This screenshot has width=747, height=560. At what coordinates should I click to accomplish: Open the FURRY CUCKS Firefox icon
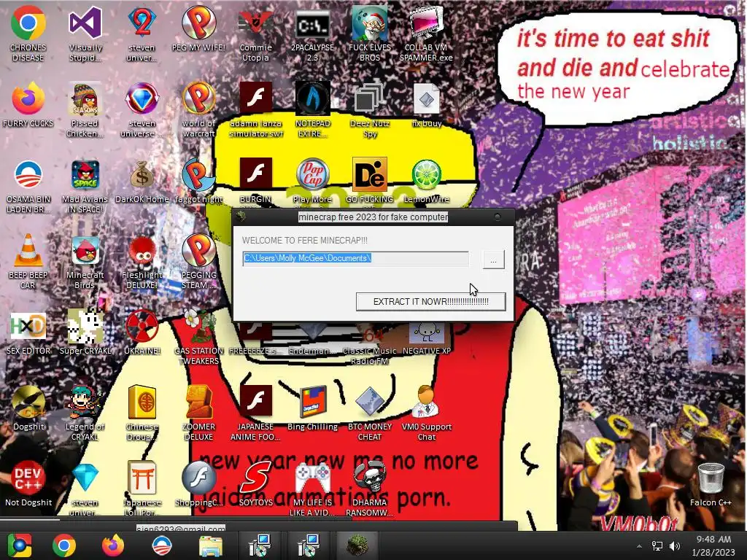point(28,99)
